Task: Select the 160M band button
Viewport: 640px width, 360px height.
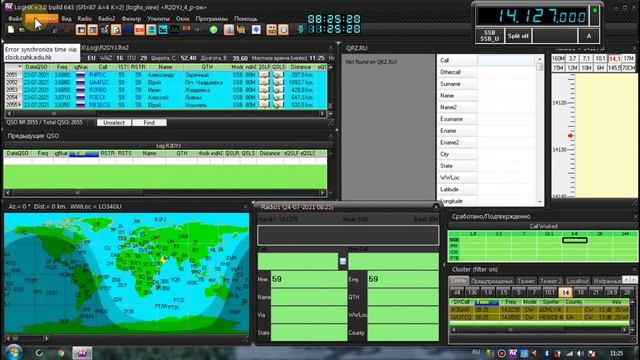Action: point(558,59)
